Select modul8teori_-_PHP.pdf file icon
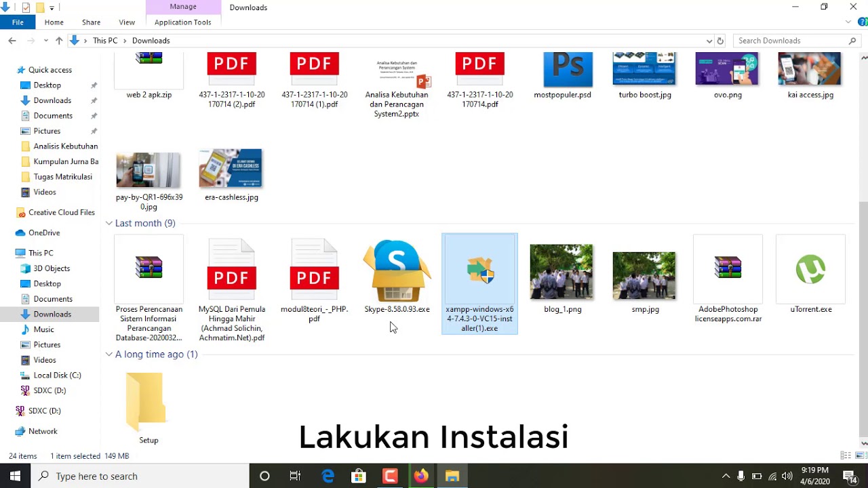The height and width of the screenshot is (488, 868). click(314, 269)
